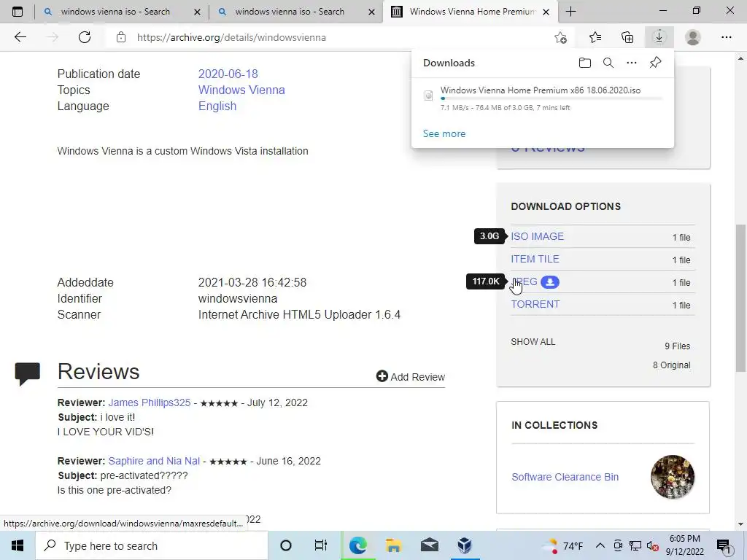Open reviewer James Phillips325 profile
The image size is (747, 560).
click(x=149, y=402)
